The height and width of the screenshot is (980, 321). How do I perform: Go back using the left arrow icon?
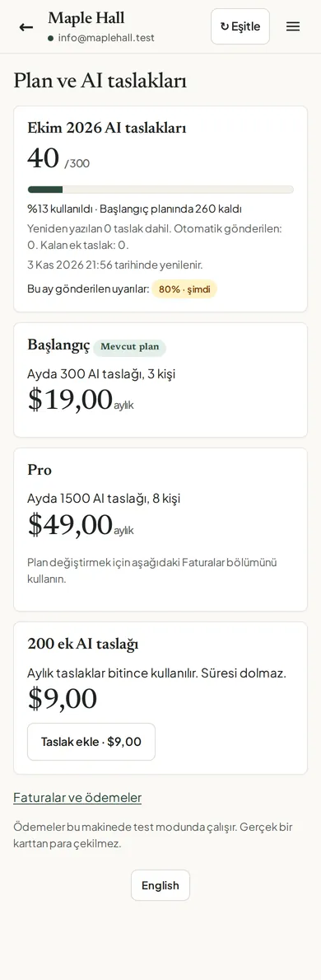point(26,27)
